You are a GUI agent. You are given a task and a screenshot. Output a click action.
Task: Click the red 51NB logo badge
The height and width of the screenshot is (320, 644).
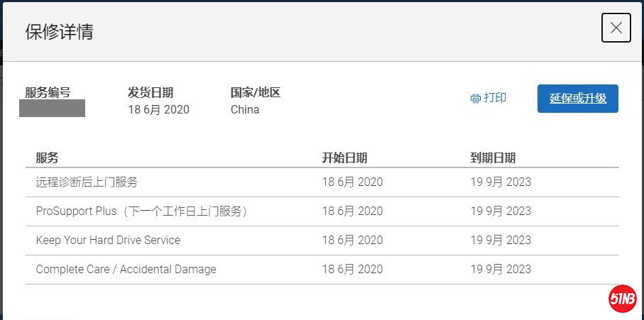tap(623, 298)
